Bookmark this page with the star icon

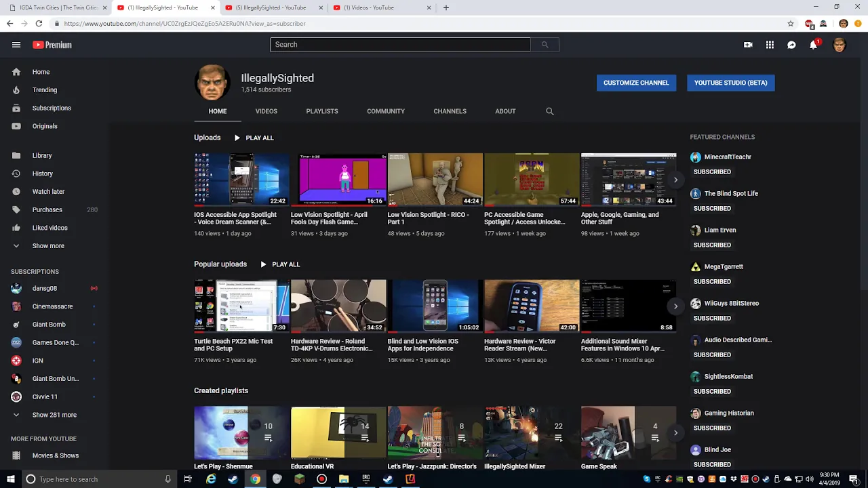click(x=791, y=24)
